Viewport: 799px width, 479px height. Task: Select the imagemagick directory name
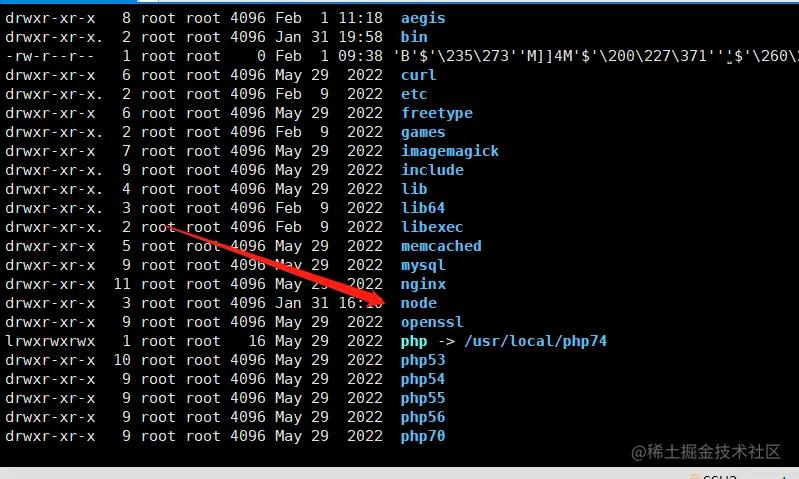[x=450, y=151]
